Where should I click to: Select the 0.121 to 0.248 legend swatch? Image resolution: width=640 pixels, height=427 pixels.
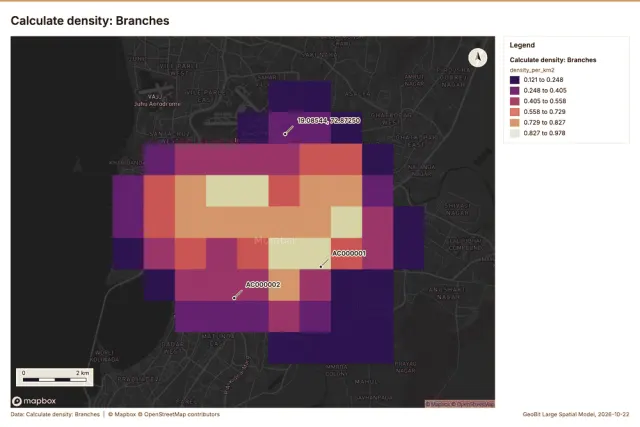[515, 80]
